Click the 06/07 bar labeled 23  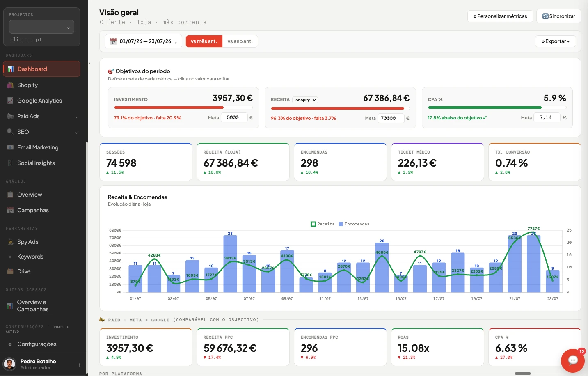click(x=230, y=264)
